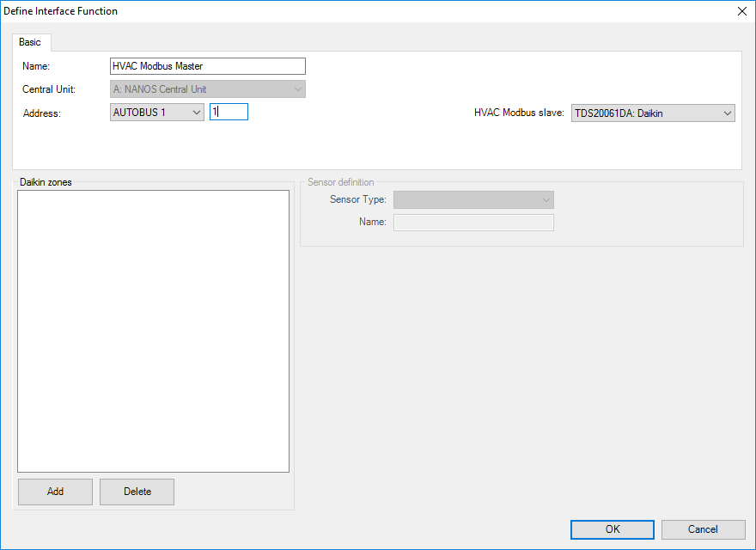Click the Sensor definition Name field

473,223
